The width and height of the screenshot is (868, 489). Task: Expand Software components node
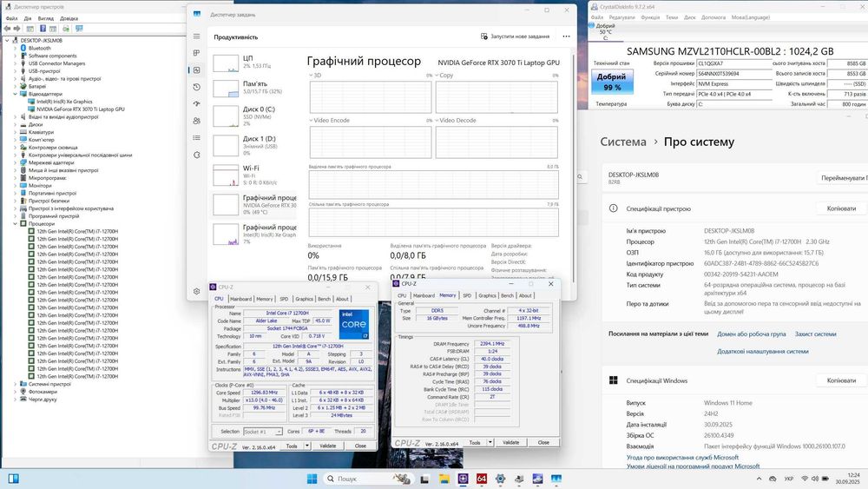(15, 56)
